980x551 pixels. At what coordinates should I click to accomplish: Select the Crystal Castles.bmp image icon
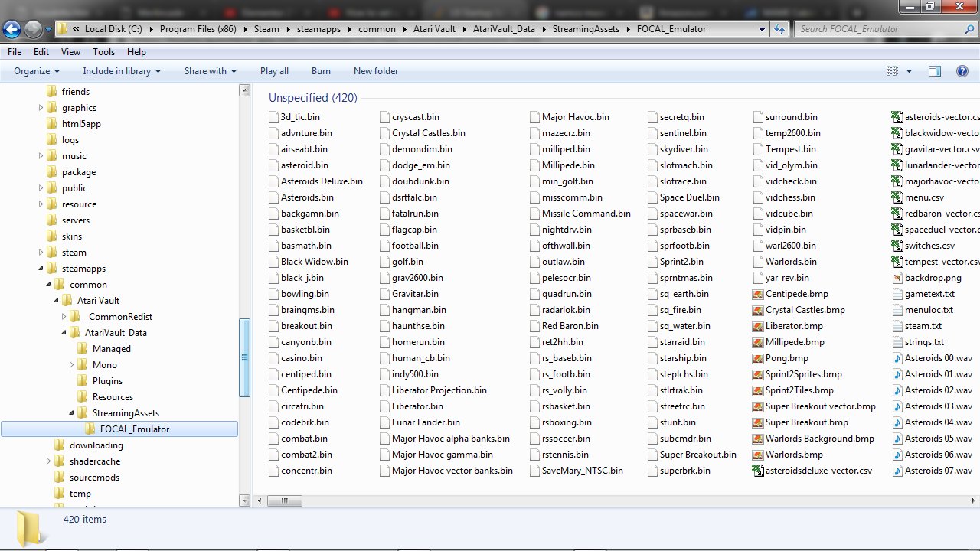coord(758,310)
